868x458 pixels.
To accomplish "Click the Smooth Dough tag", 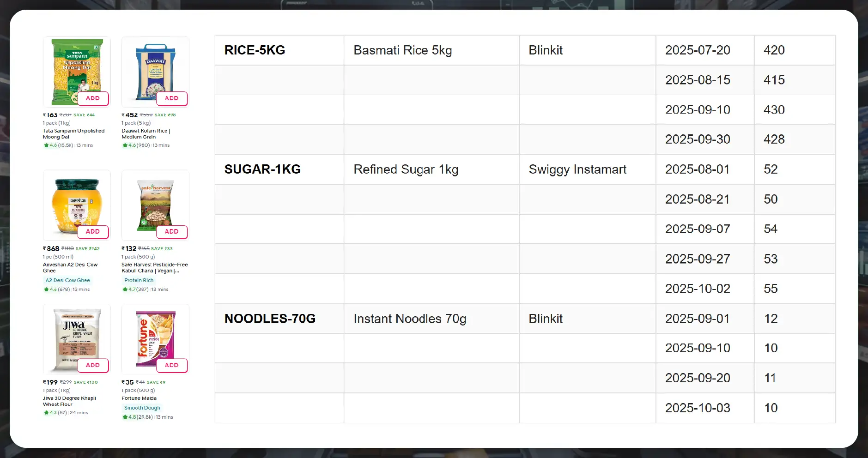I will (x=142, y=408).
